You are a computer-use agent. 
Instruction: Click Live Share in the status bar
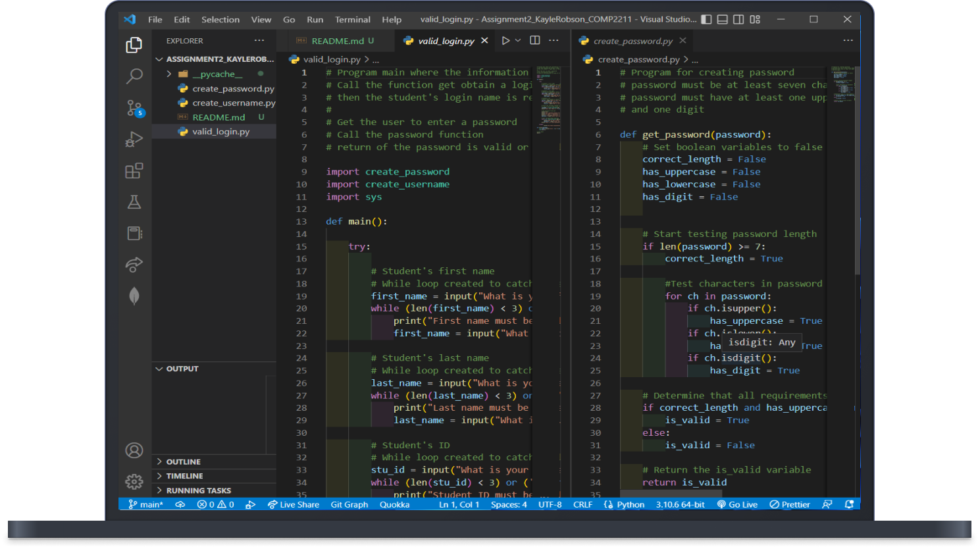294,505
